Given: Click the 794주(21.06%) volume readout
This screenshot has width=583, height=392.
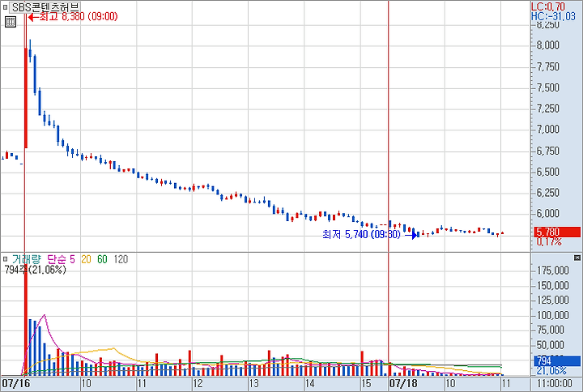Looking at the screenshot, I should click(x=35, y=269).
